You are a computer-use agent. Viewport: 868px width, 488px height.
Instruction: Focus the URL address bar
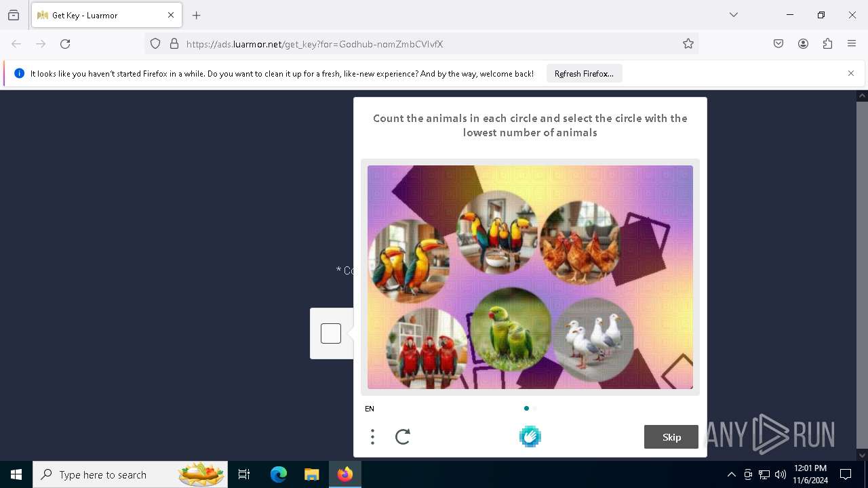click(420, 44)
